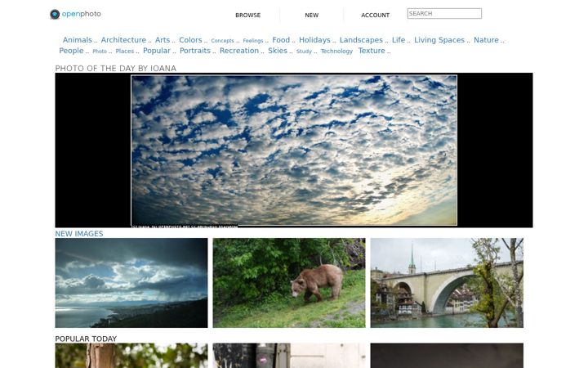
Task: Browse the Colors category
Action: (x=190, y=40)
